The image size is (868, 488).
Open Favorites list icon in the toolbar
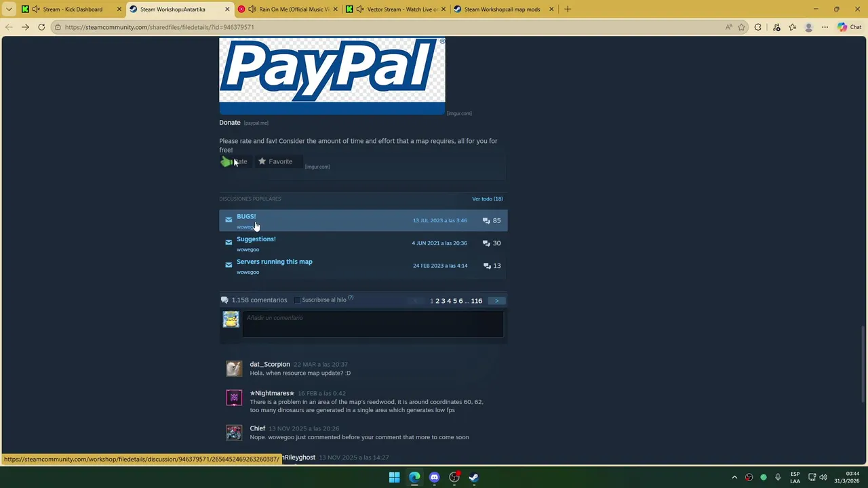792,27
